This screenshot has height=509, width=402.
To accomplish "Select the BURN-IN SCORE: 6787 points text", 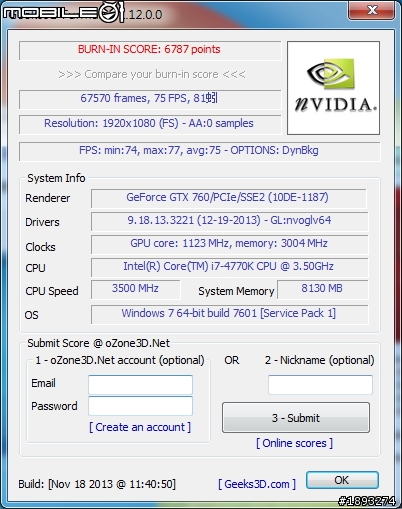I will [149, 49].
